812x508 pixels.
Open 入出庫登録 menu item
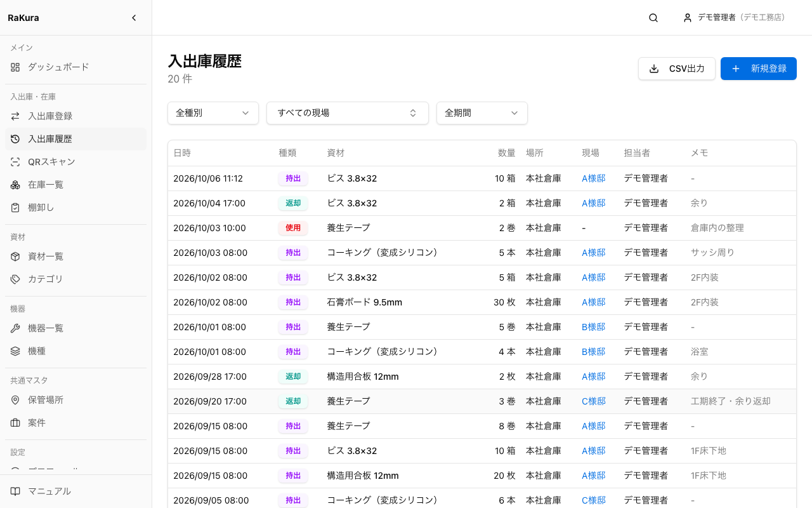[x=75, y=116]
